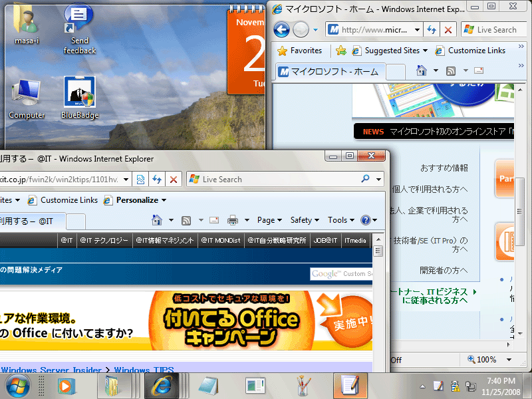Open the Tools menu
532x399 pixels.
pos(341,220)
